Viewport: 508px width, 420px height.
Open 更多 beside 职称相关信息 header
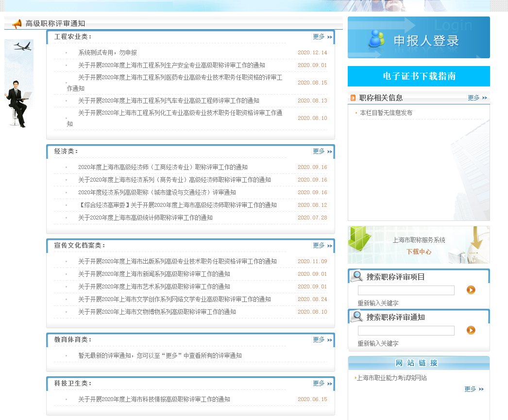(477, 98)
